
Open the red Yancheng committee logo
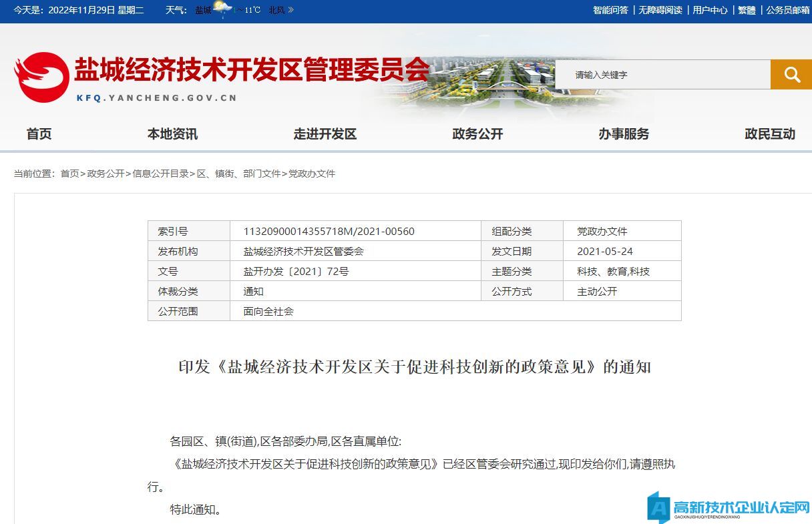pos(41,77)
